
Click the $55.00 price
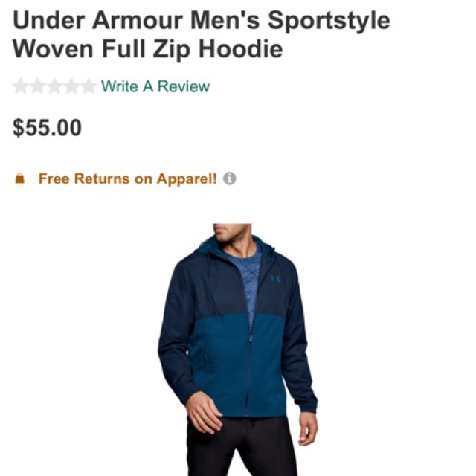tap(47, 127)
